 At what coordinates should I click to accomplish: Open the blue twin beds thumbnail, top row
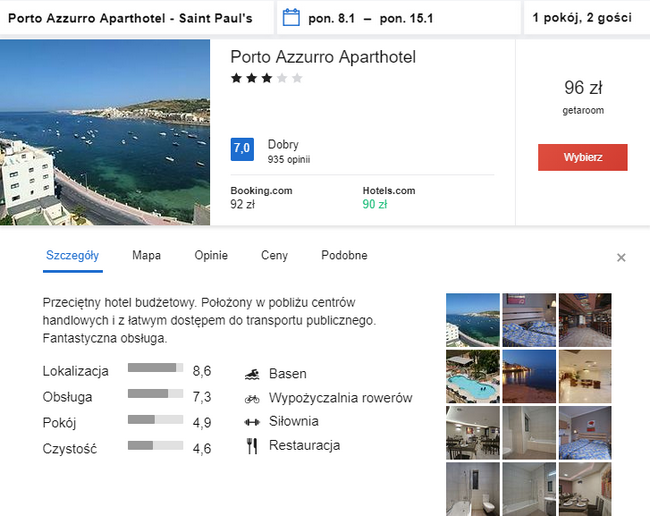[x=529, y=320]
